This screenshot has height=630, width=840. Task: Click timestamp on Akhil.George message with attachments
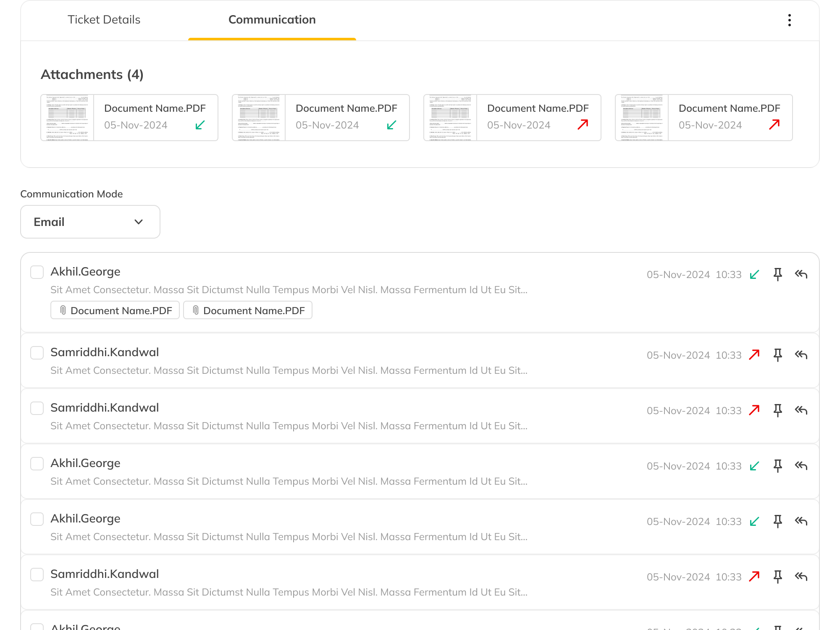pos(694,275)
